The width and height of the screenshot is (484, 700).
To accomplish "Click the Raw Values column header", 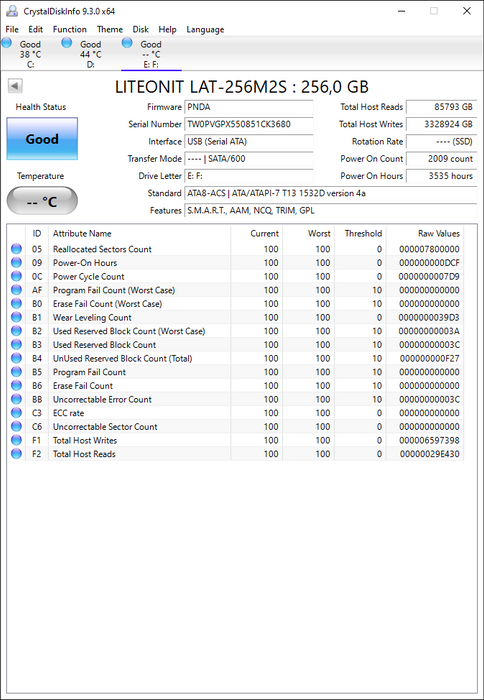I will [x=425, y=233].
